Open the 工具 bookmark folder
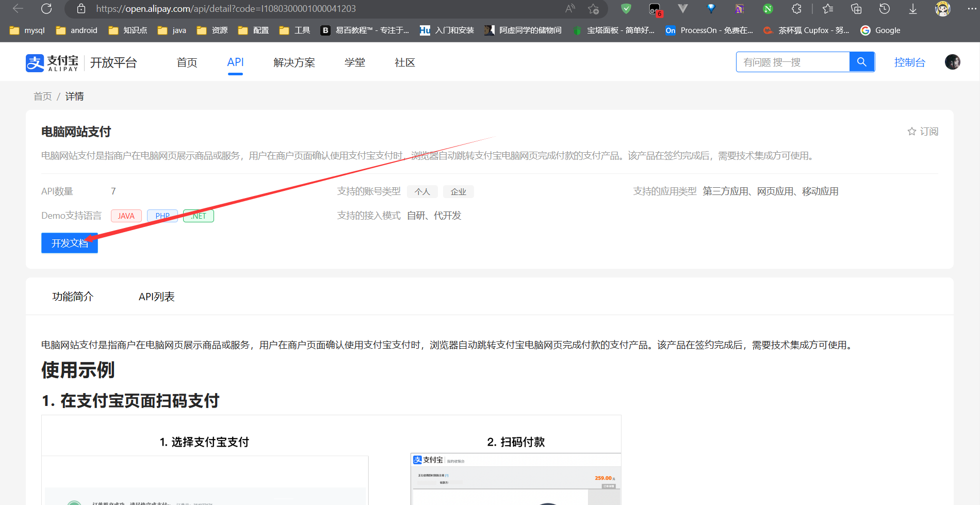Image resolution: width=980 pixels, height=505 pixels. pyautogui.click(x=295, y=30)
